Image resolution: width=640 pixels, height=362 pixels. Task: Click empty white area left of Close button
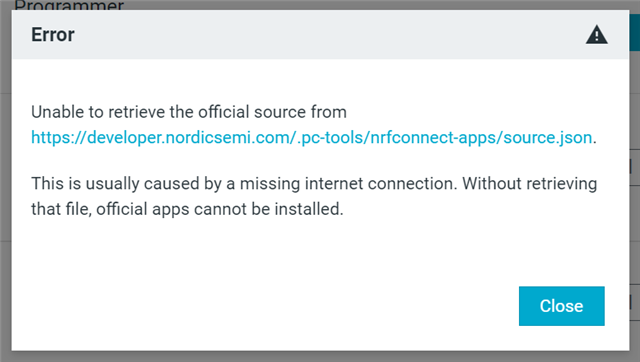coord(265,306)
